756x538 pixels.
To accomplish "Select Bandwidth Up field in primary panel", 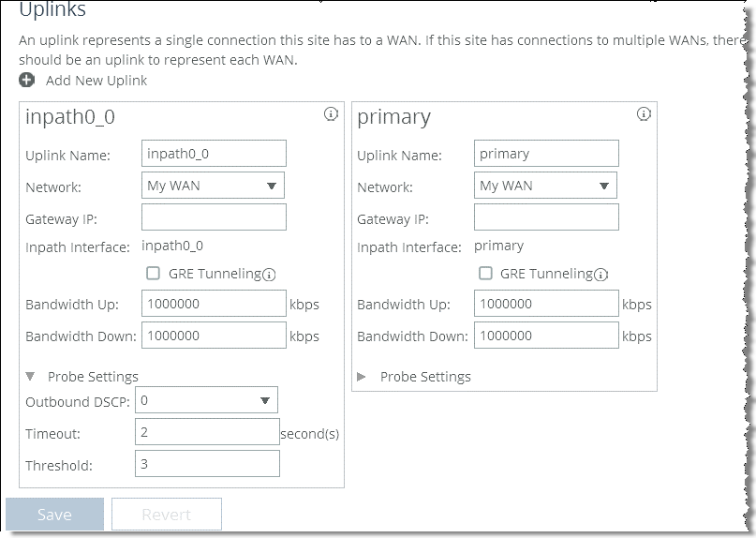I will tap(546, 304).
